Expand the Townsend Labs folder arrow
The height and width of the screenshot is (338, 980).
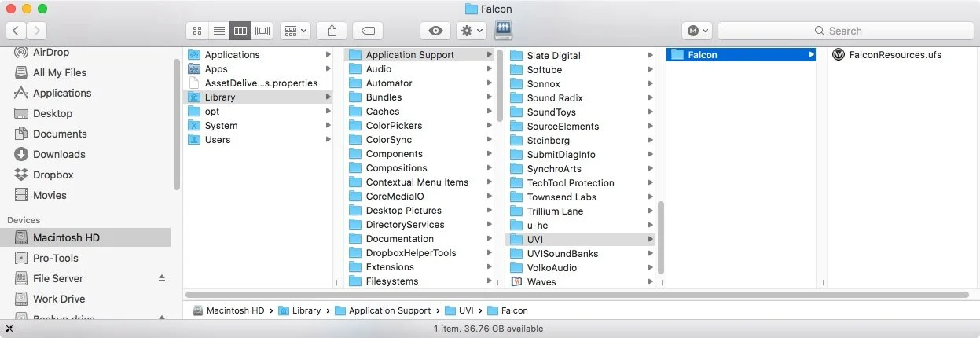[651, 197]
